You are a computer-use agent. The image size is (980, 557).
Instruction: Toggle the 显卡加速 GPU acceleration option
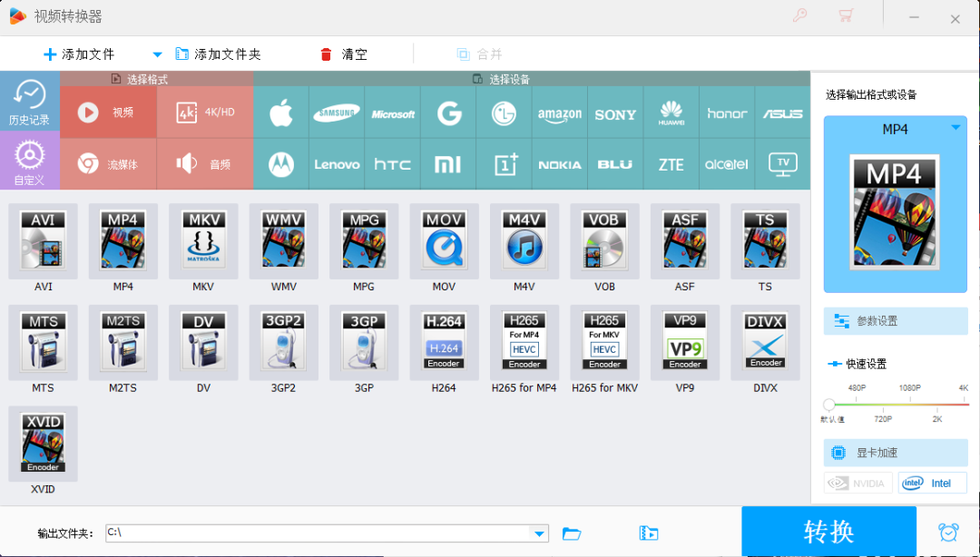(896, 453)
